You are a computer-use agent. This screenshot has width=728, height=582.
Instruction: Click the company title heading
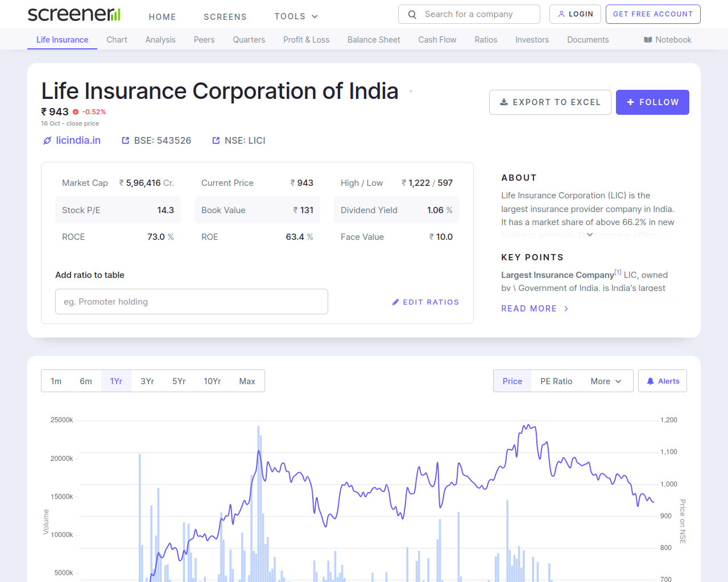pos(220,91)
